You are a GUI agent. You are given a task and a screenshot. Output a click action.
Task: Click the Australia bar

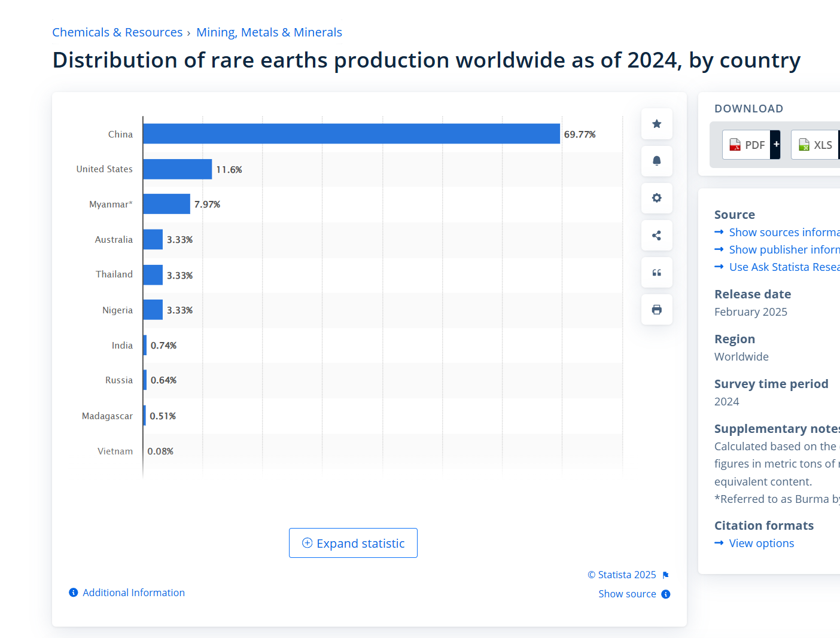coord(153,239)
